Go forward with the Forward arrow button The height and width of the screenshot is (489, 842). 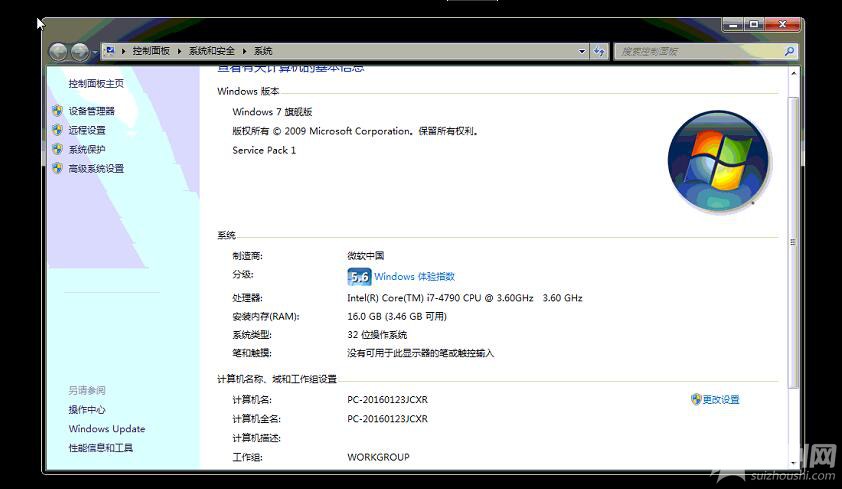point(79,52)
